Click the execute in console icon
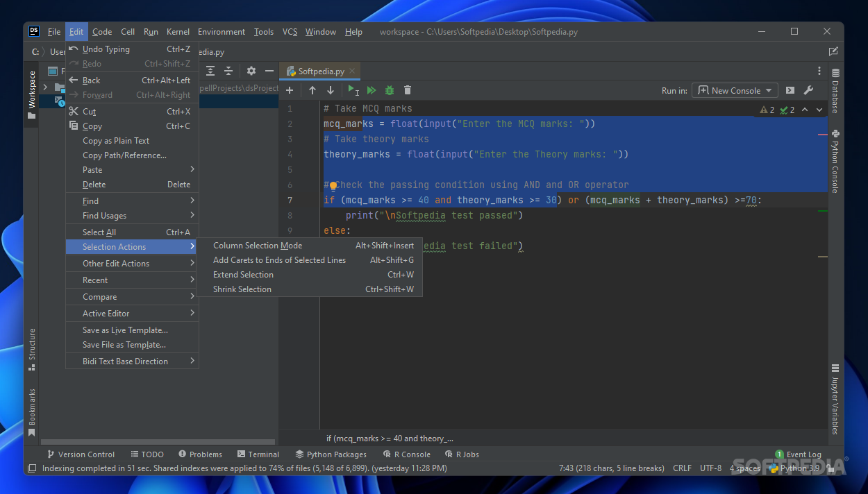The height and width of the screenshot is (494, 868). pos(790,90)
